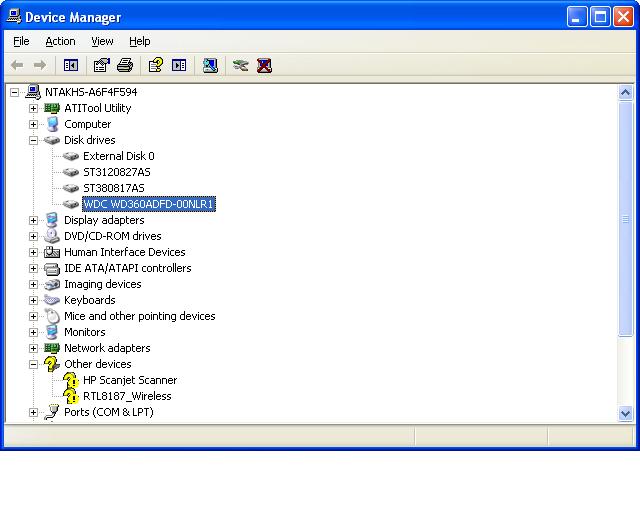Expand the Imaging devices node
Image resolution: width=640 pixels, height=512 pixels.
tap(33, 284)
